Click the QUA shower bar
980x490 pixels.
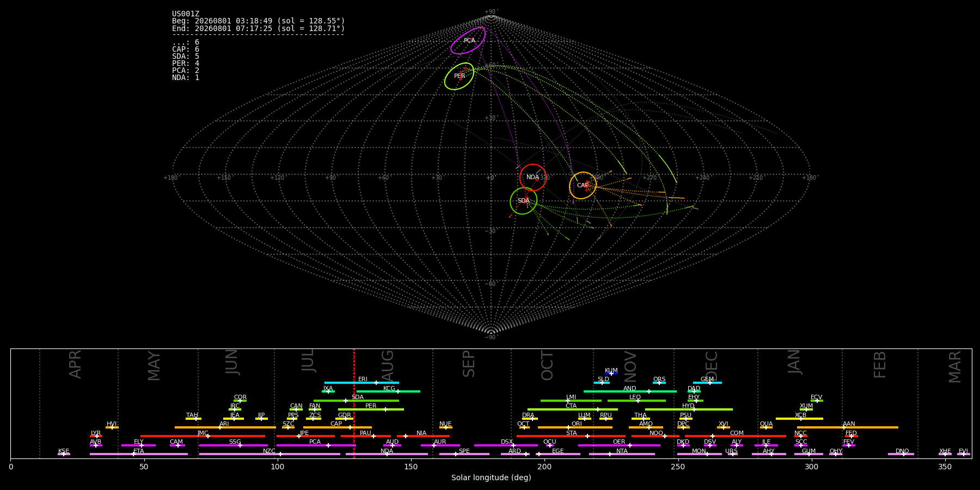(x=766, y=427)
